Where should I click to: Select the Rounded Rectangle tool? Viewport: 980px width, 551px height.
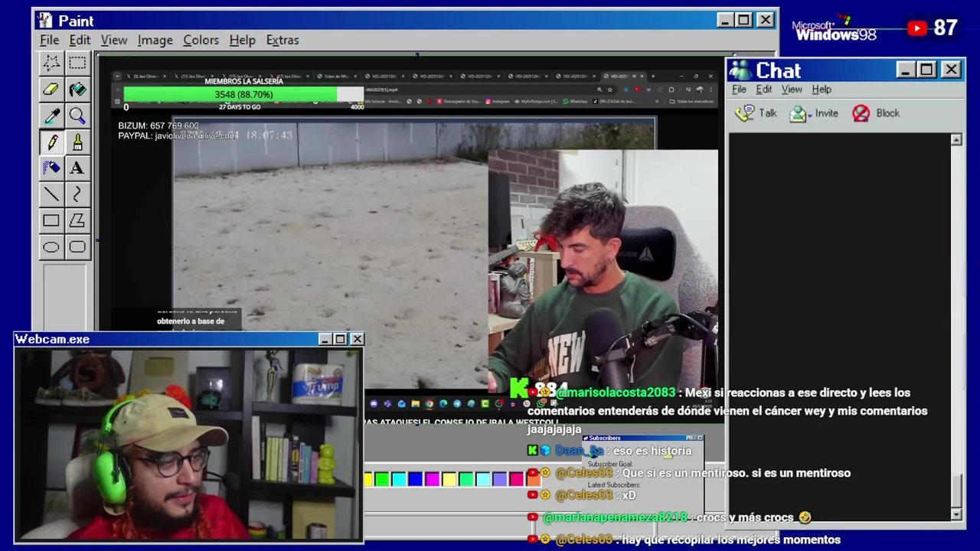(x=77, y=247)
